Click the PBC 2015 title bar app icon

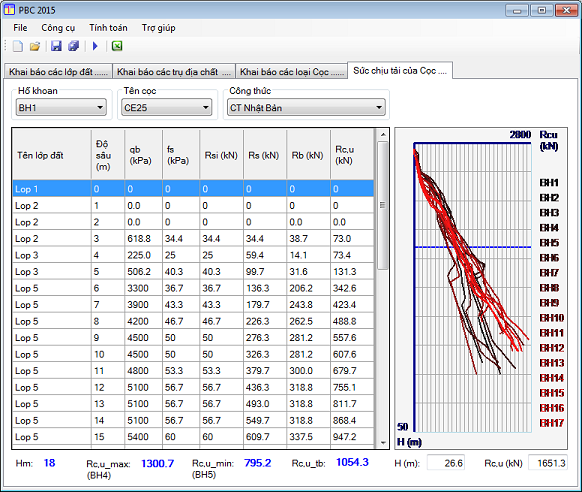(9, 10)
